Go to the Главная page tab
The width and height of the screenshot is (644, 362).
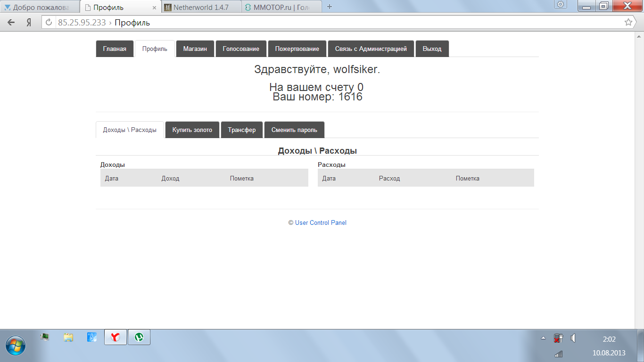coord(115,49)
